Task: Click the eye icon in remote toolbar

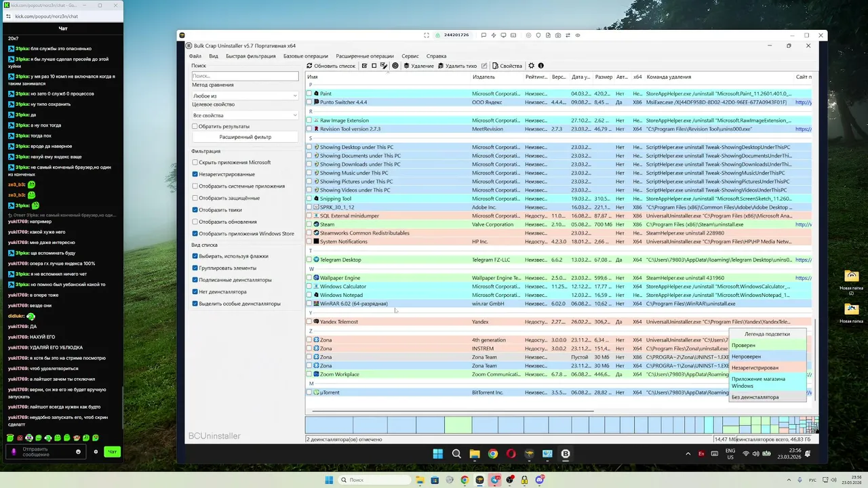Action: point(577,35)
